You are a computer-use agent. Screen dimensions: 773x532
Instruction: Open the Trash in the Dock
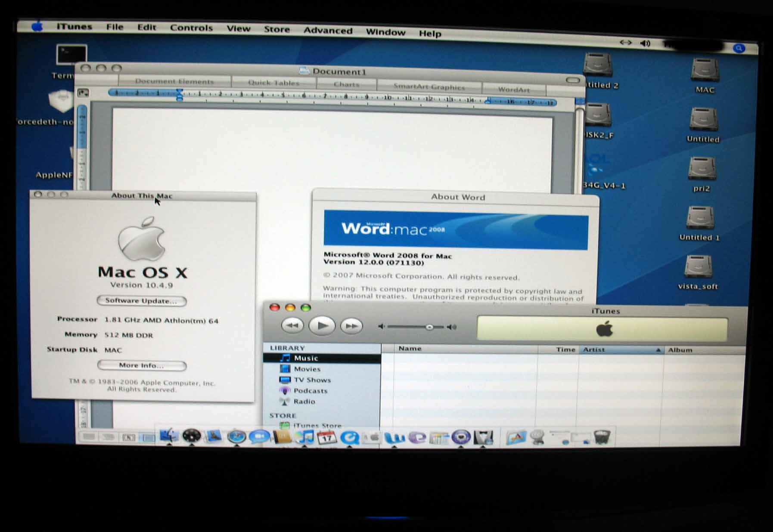tap(602, 437)
